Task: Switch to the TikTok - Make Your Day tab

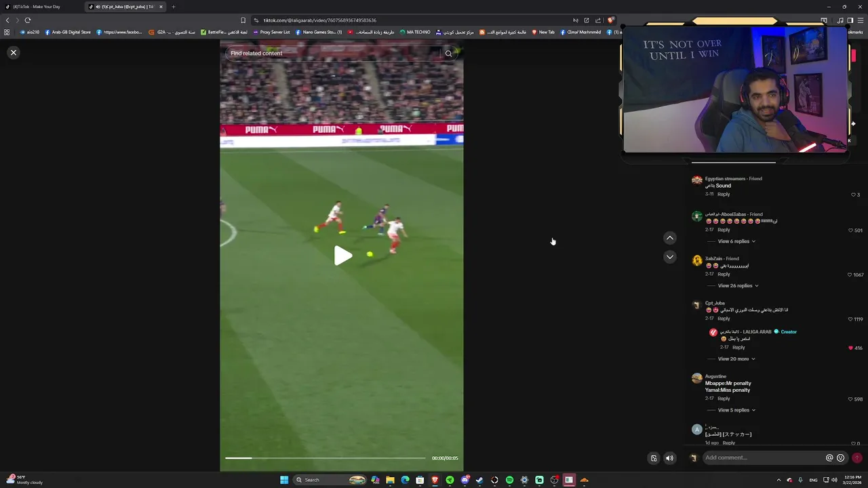Action: [41, 7]
